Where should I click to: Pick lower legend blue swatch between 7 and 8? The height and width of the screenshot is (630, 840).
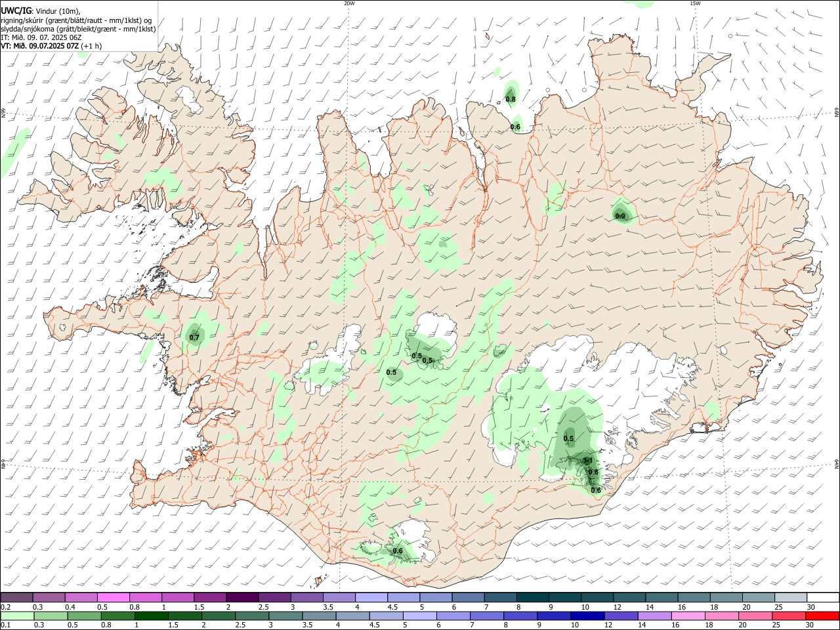tap(486, 616)
